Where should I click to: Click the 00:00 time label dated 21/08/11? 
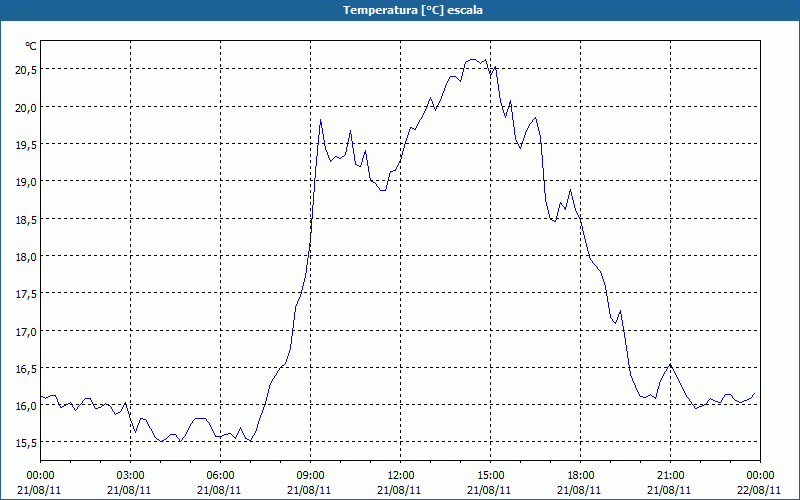[x=40, y=476]
